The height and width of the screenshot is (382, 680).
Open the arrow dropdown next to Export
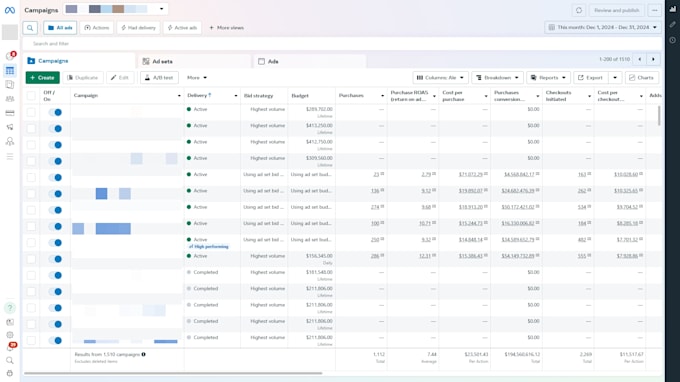tap(615, 78)
